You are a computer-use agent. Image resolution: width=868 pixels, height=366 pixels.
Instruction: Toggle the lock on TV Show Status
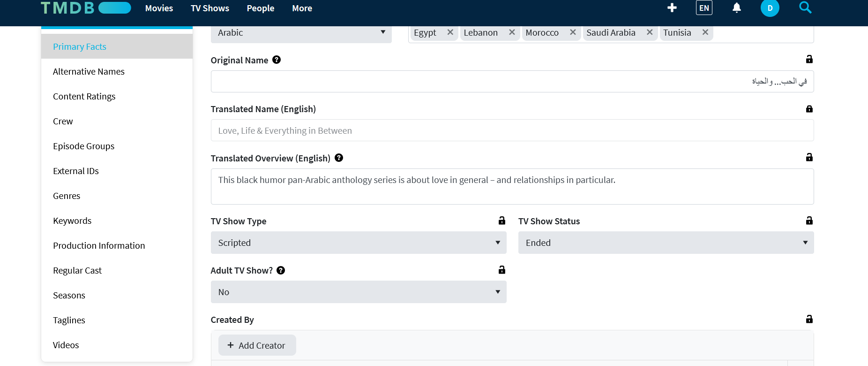[x=809, y=221]
